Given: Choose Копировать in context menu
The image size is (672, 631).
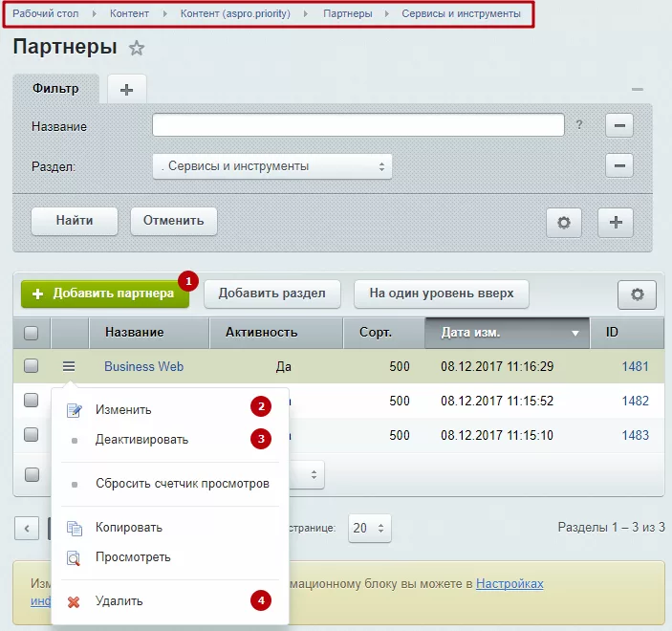Looking at the screenshot, I should pyautogui.click(x=170, y=528).
